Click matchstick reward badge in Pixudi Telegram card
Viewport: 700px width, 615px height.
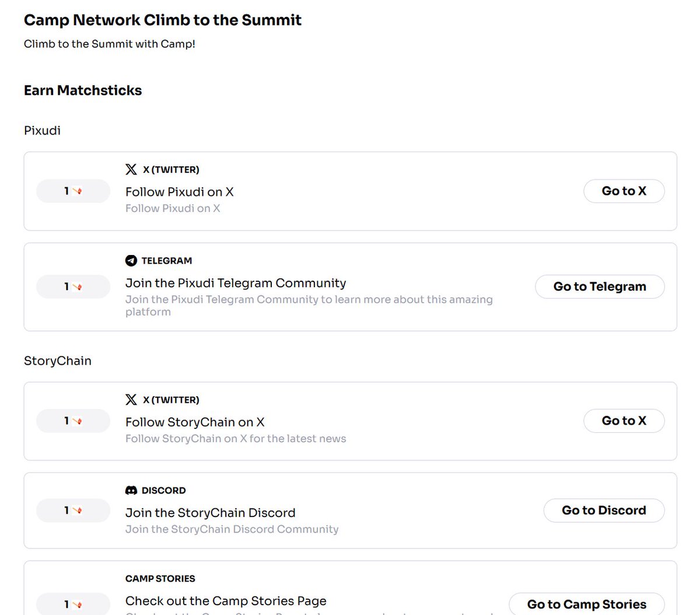coord(73,286)
